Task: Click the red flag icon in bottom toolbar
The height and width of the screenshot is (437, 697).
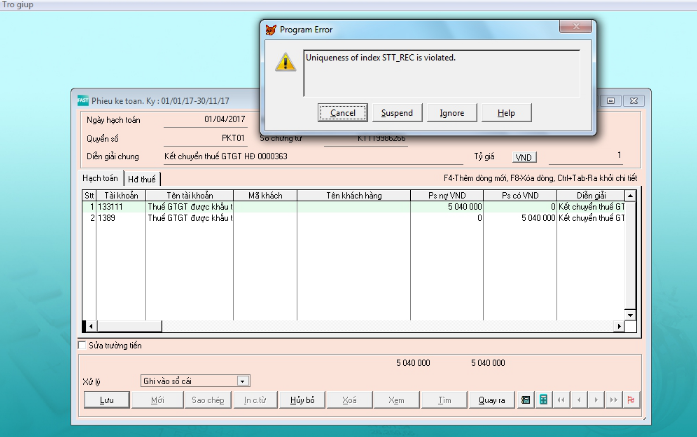Action: 630,400
